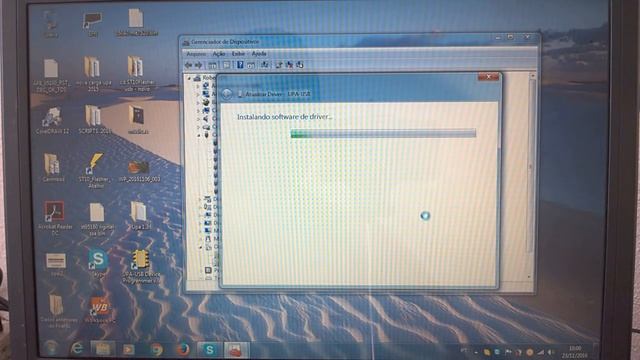The width and height of the screenshot is (640, 360).
Task: Expand the first device category in the tree
Action: coord(198,86)
